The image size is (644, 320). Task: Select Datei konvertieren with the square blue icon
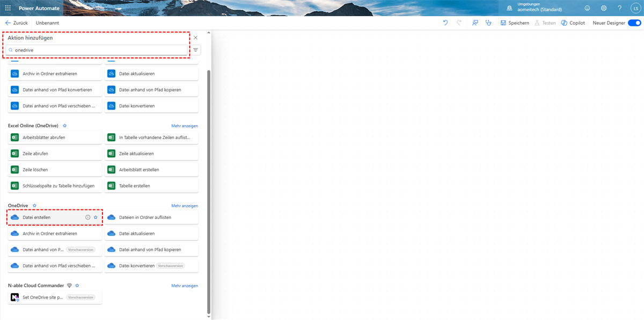[151, 106]
